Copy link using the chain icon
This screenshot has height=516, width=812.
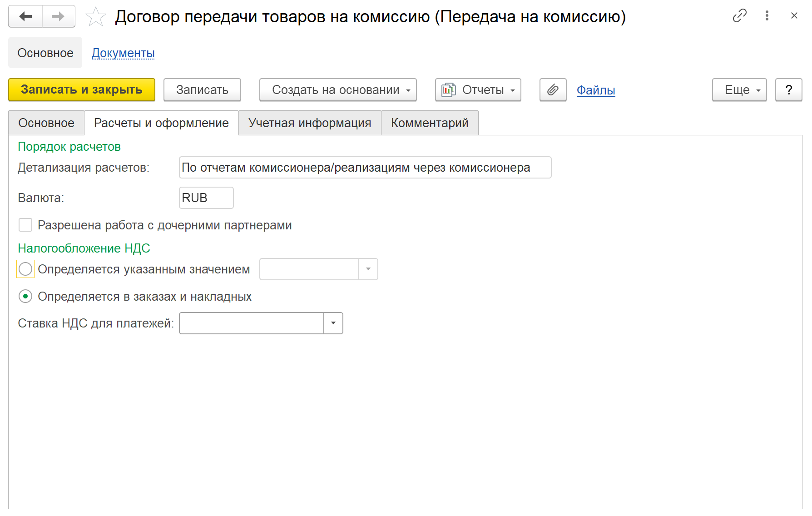pyautogui.click(x=739, y=16)
